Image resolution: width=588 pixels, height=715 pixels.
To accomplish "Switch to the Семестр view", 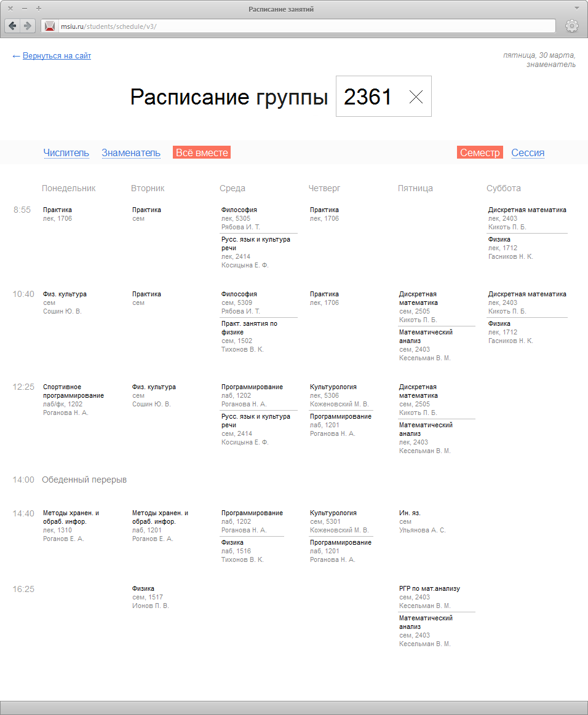I will (x=480, y=152).
